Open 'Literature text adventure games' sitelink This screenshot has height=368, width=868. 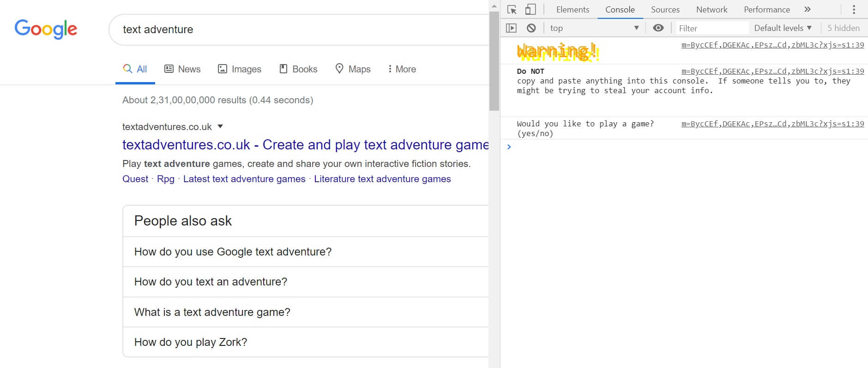(382, 179)
